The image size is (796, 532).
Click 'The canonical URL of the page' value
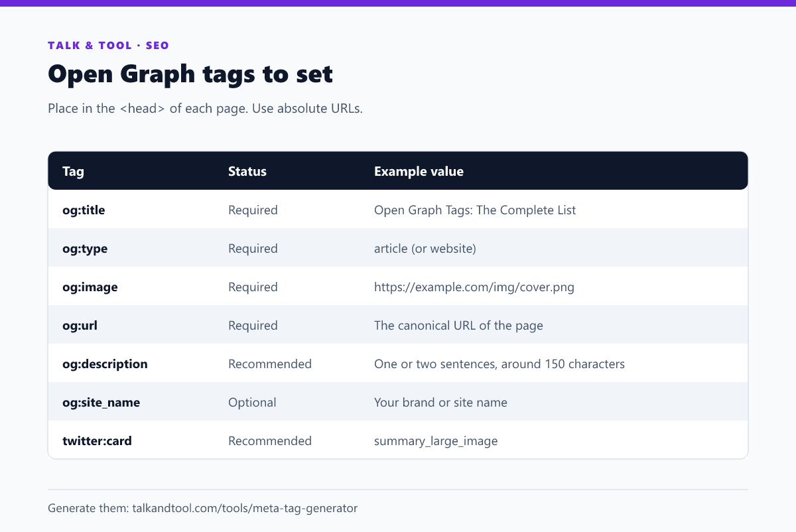pyautogui.click(x=458, y=326)
